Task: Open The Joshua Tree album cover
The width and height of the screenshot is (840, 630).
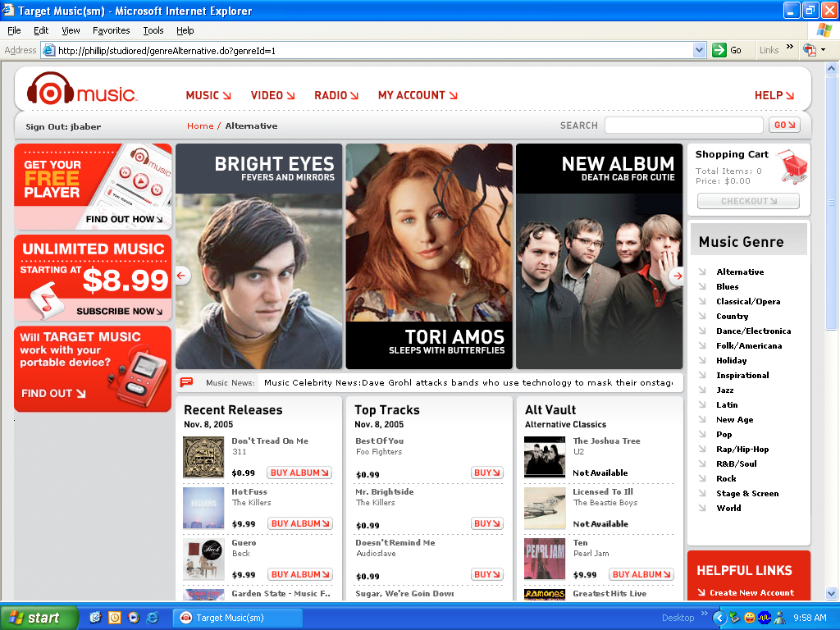Action: click(x=545, y=457)
